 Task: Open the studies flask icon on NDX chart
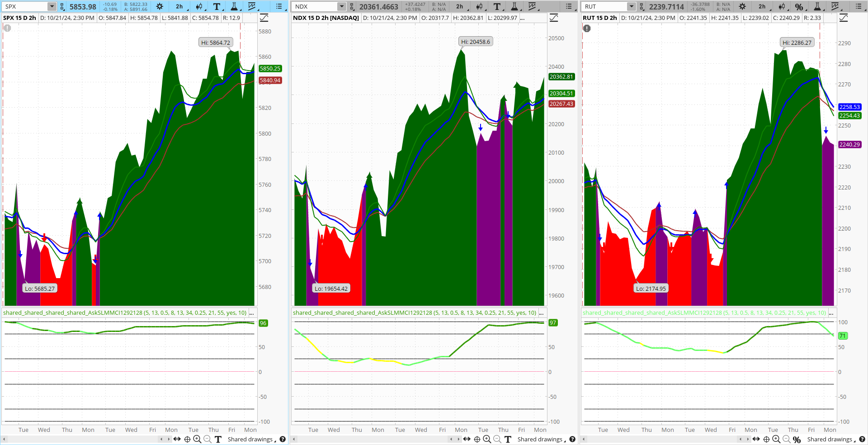pyautogui.click(x=515, y=6)
